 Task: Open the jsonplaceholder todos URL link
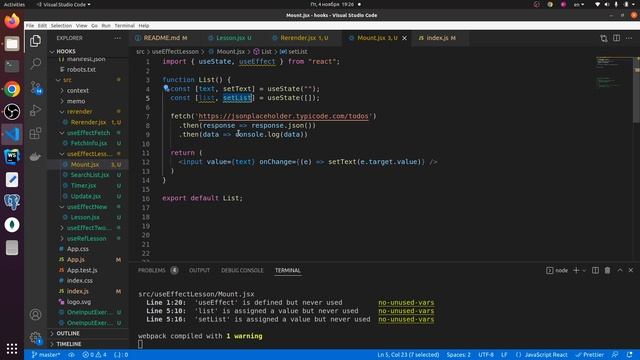(283, 116)
